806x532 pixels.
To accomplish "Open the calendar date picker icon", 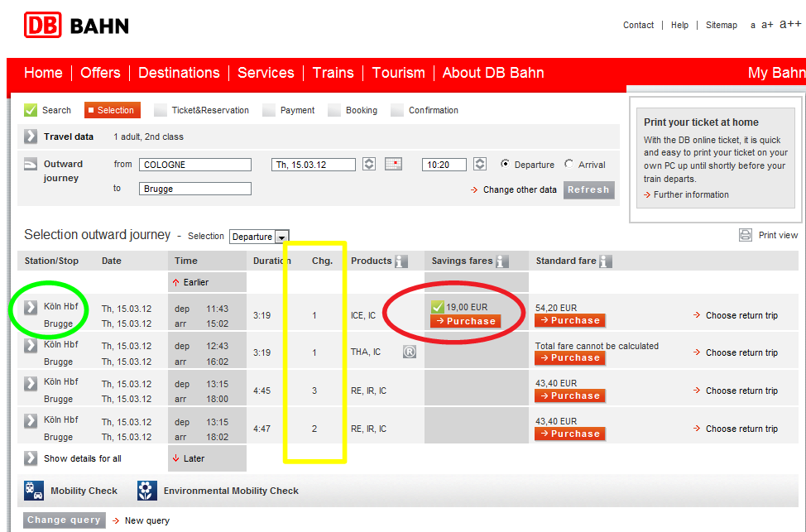I will coord(393,165).
